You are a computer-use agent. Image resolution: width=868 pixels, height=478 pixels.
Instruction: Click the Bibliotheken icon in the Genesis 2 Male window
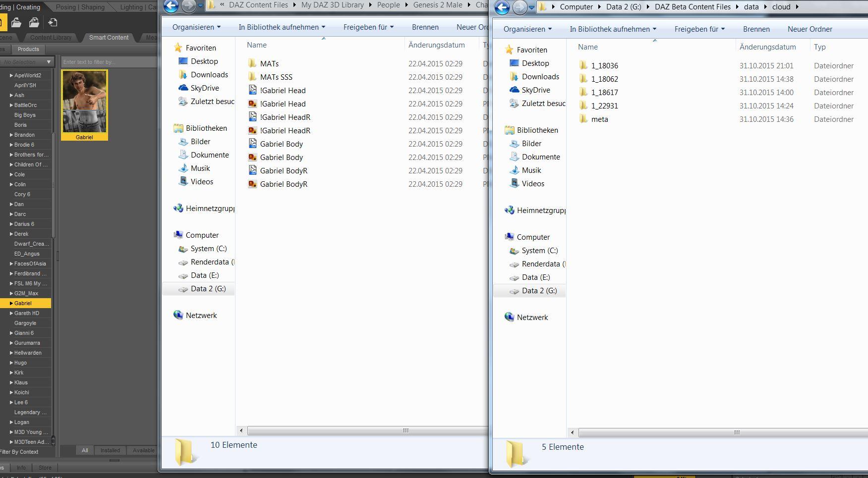pos(178,128)
